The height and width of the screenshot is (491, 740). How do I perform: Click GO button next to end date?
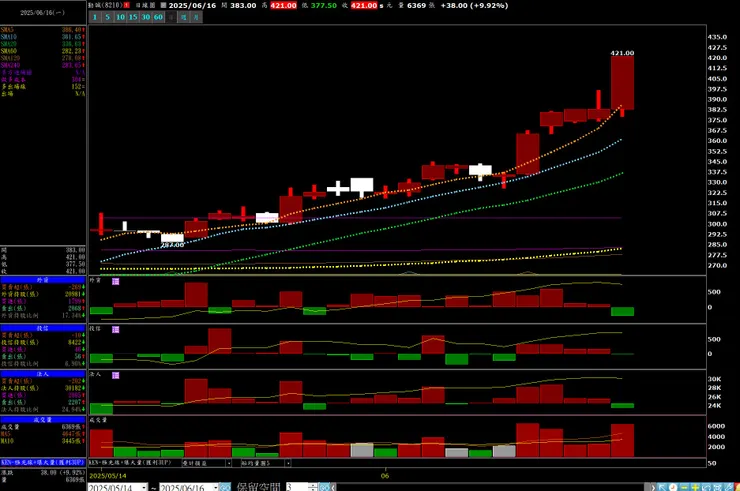pyautogui.click(x=225, y=487)
